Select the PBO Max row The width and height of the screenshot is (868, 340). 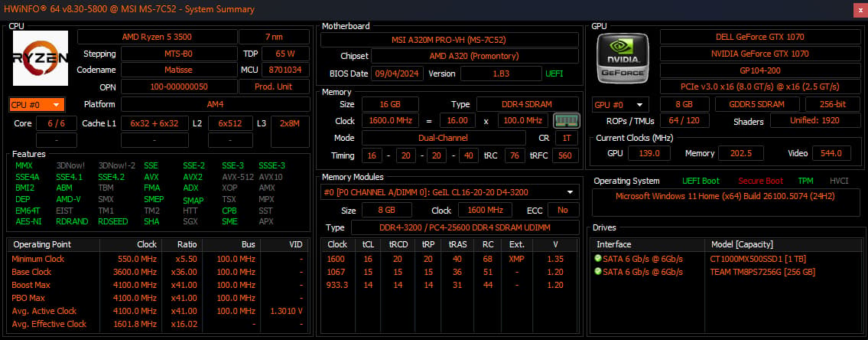[158, 298]
